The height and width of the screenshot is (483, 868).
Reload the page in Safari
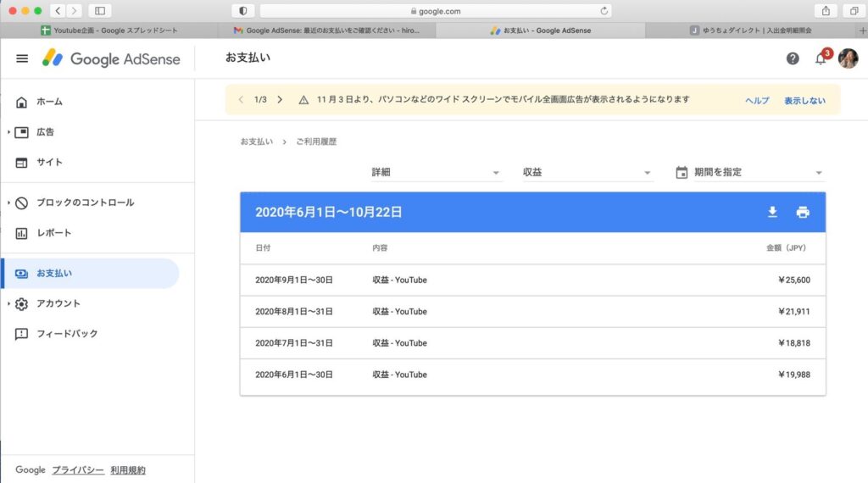604,10
